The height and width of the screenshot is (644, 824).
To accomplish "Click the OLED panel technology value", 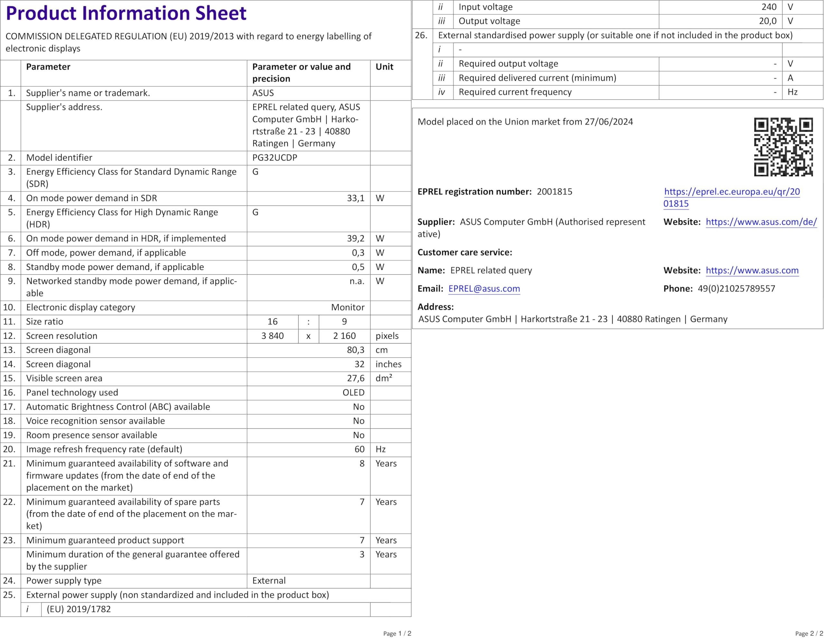I will 353,393.
